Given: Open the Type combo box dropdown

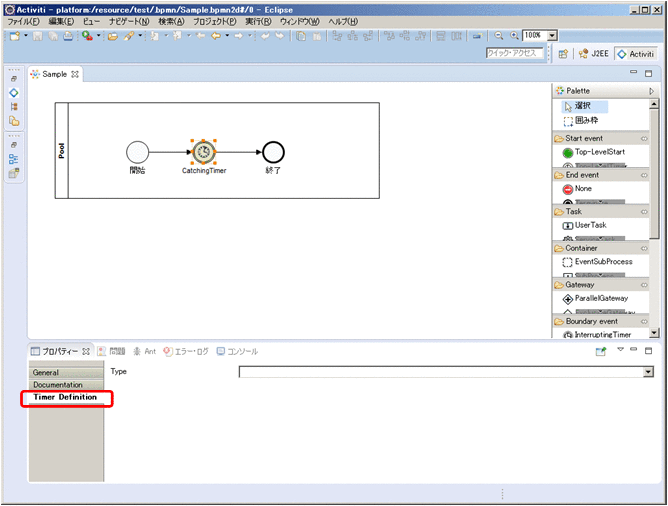Looking at the screenshot, I should [x=648, y=372].
